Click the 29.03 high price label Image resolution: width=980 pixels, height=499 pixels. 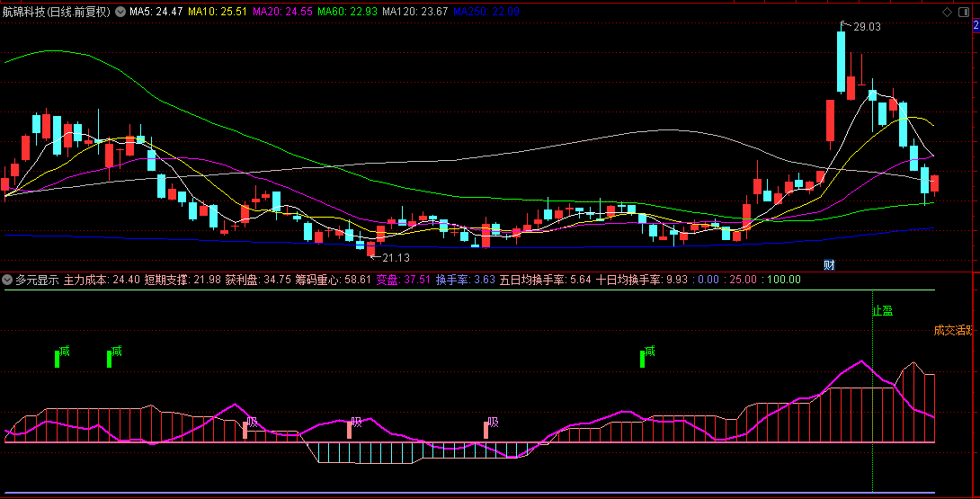coord(867,27)
